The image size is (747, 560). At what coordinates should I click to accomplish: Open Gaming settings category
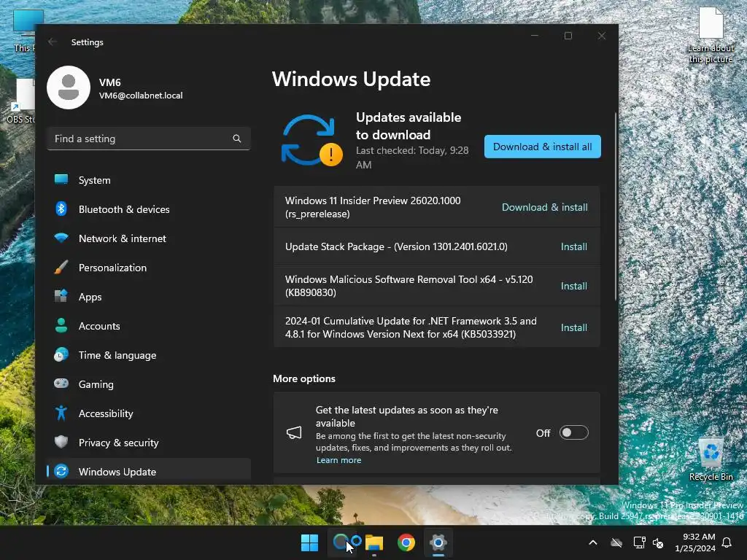click(149, 384)
